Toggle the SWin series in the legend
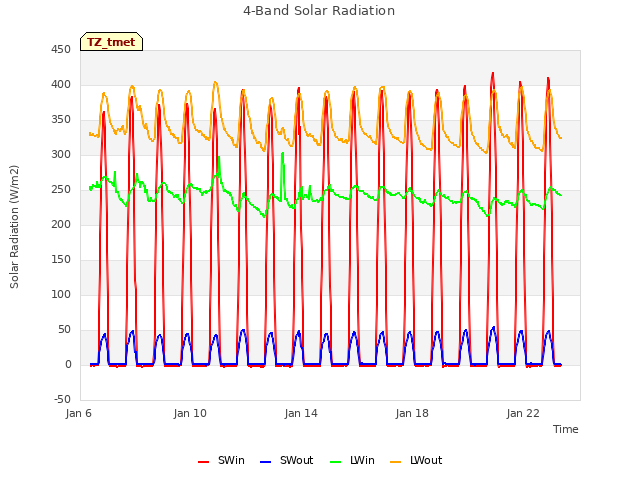 (x=221, y=460)
